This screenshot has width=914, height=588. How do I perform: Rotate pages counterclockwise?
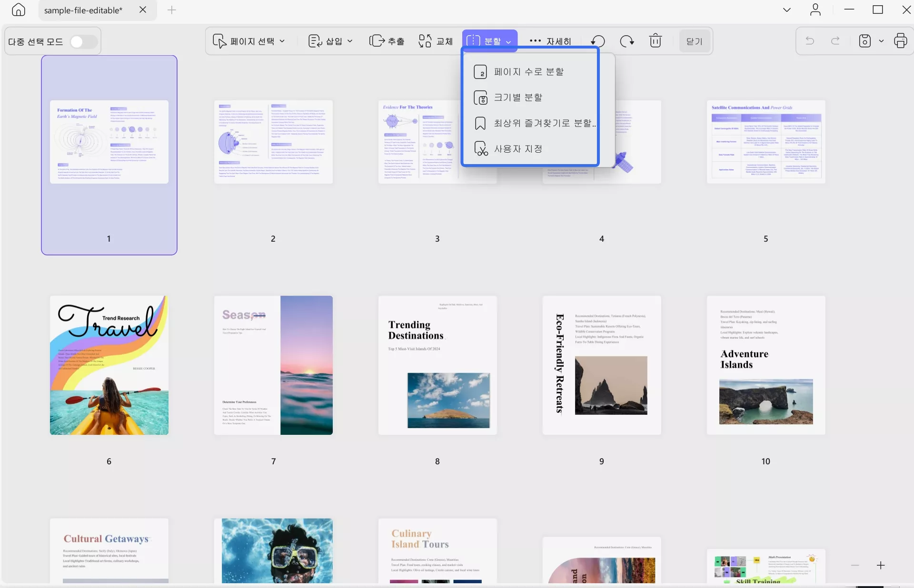tap(598, 41)
